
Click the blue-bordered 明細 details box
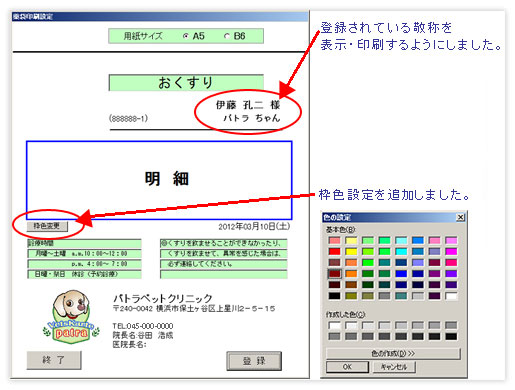[x=159, y=180]
